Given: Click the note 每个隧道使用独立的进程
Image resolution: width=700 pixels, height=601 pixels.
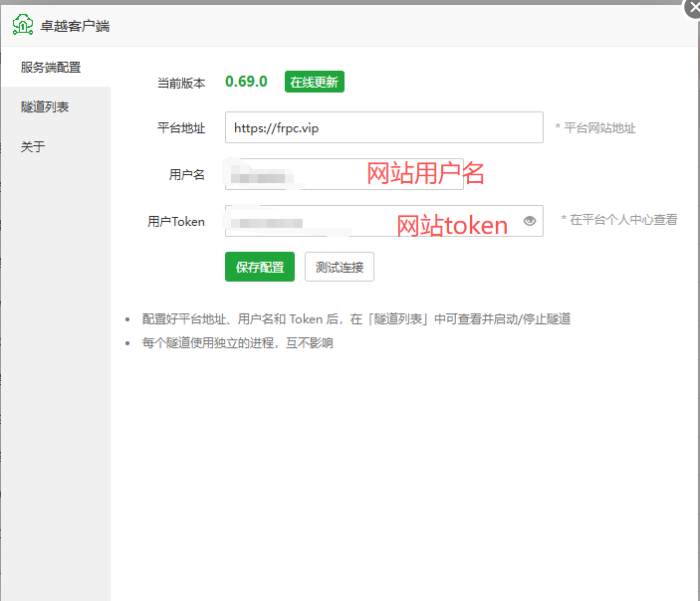Looking at the screenshot, I should 238,342.
